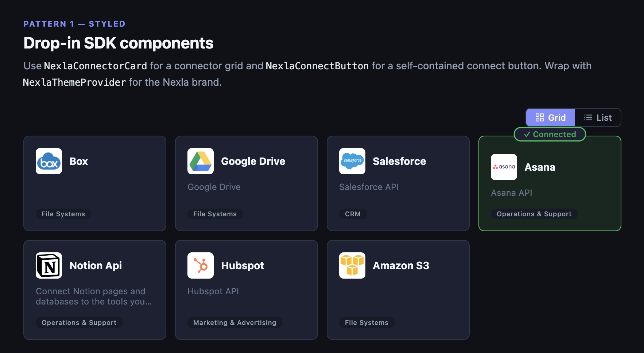Screen dimensions: 644x353
Task: Select the Grid tab in the view switcher
Action: click(x=550, y=117)
